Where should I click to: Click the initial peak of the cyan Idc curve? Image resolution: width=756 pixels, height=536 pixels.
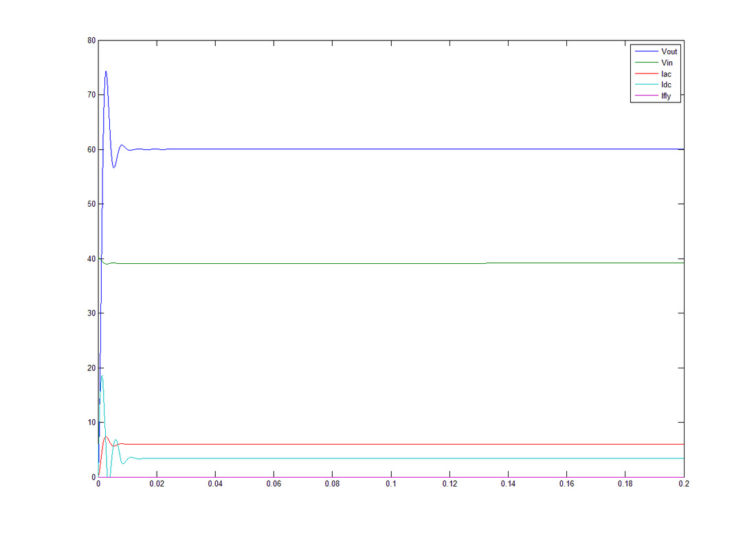[102, 376]
